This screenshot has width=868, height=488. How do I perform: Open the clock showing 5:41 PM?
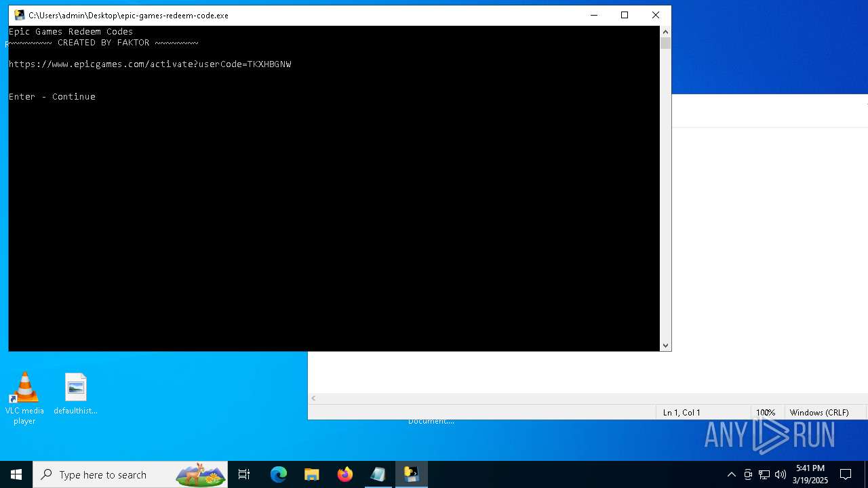click(x=810, y=474)
